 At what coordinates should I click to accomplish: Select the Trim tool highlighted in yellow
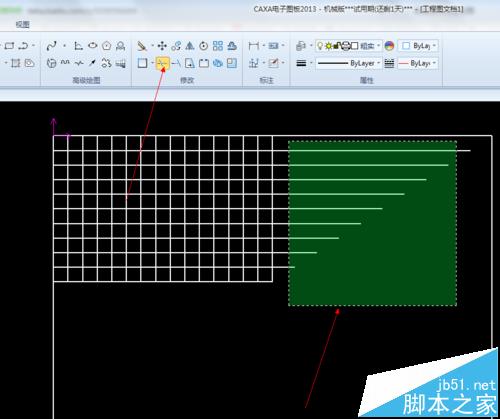(x=162, y=63)
